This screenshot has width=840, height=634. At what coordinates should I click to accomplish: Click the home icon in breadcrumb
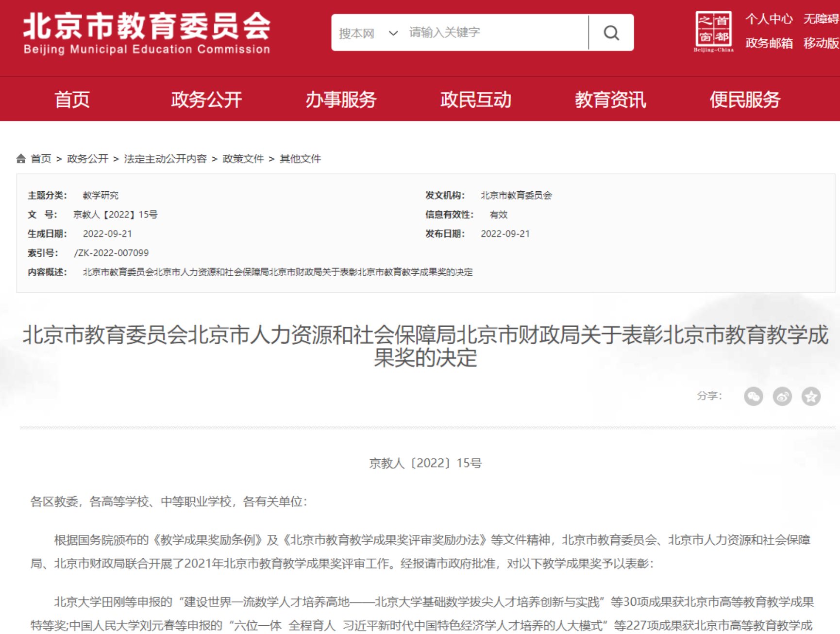click(21, 159)
